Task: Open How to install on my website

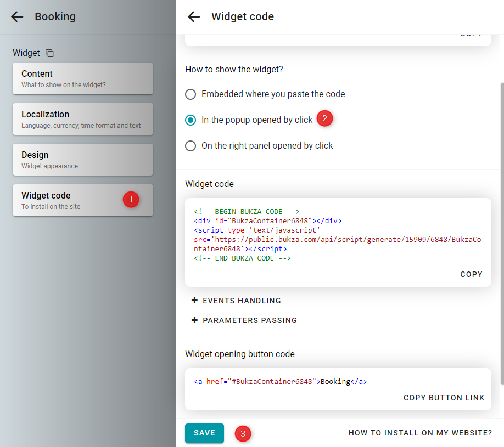Action: [420, 433]
